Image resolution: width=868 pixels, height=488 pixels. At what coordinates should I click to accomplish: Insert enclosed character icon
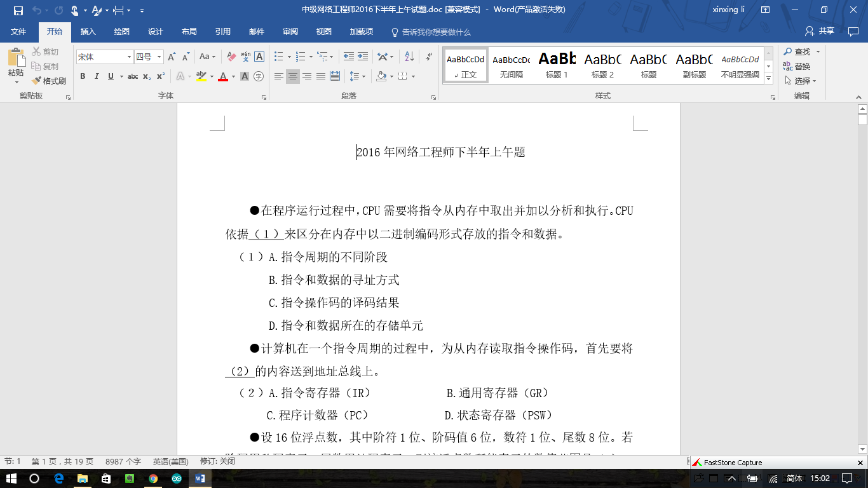click(259, 76)
